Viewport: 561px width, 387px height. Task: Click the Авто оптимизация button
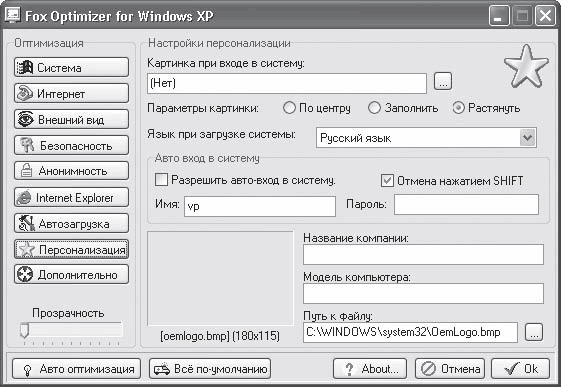[76, 369]
